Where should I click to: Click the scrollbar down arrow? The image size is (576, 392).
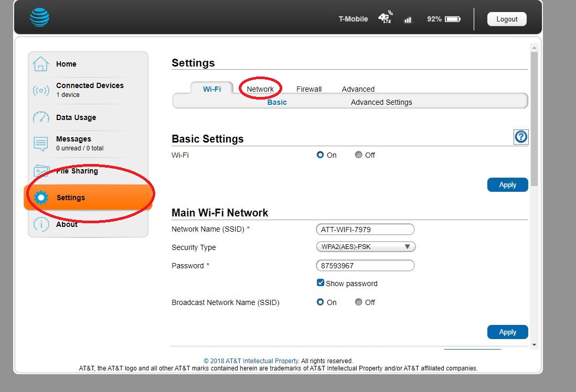point(534,345)
